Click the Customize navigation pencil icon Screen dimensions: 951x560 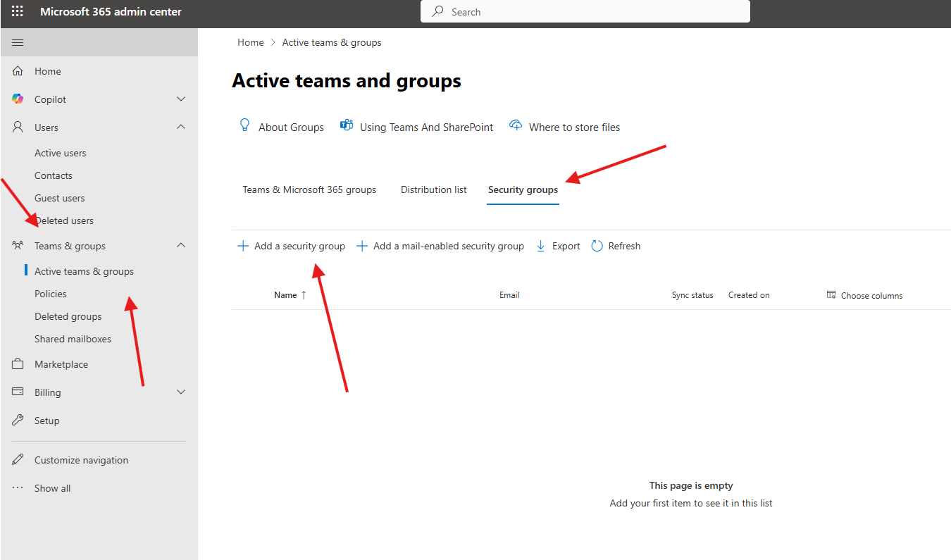tap(18, 460)
